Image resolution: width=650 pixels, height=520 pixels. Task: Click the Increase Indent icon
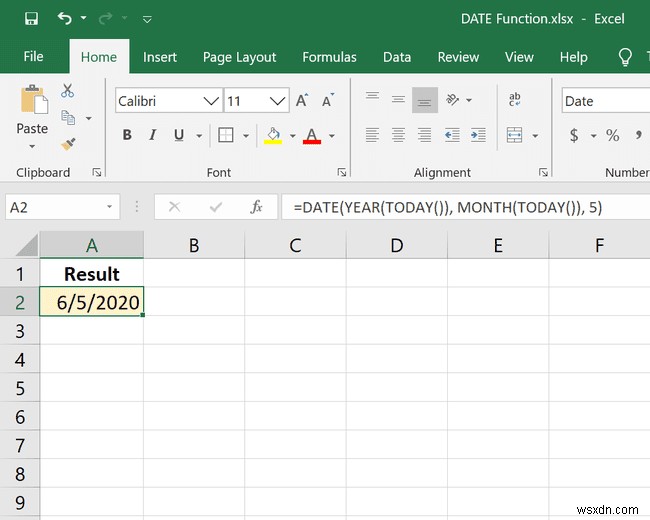(x=478, y=135)
